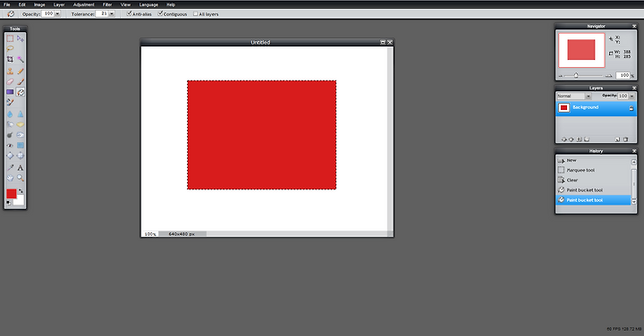The height and width of the screenshot is (336, 644).
Task: Click the red foreground color swatch
Action: pyautogui.click(x=11, y=193)
